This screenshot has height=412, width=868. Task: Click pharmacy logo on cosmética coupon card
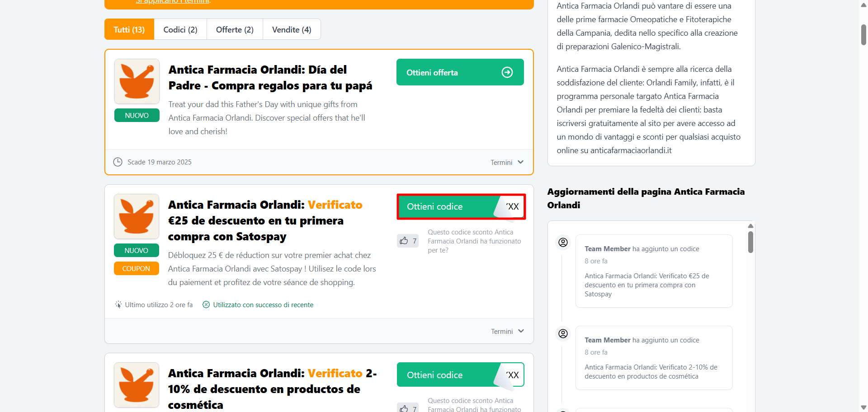pos(137,385)
